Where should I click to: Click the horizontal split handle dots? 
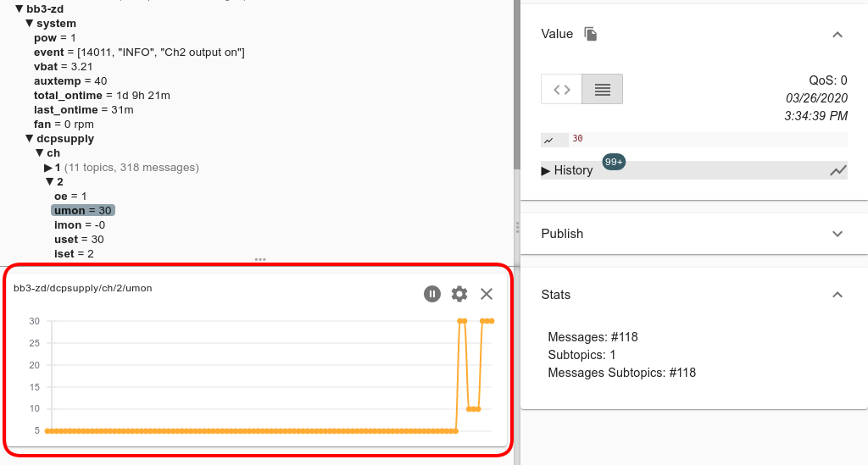tap(260, 259)
